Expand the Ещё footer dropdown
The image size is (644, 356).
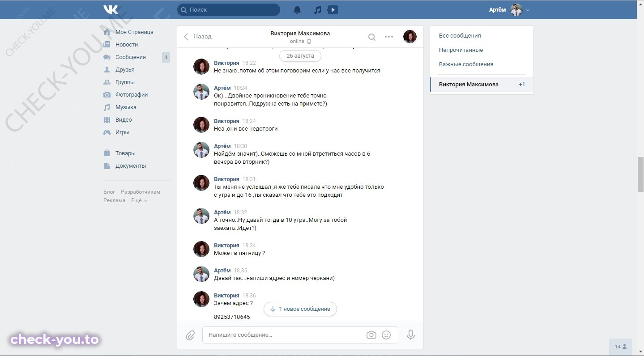[139, 200]
